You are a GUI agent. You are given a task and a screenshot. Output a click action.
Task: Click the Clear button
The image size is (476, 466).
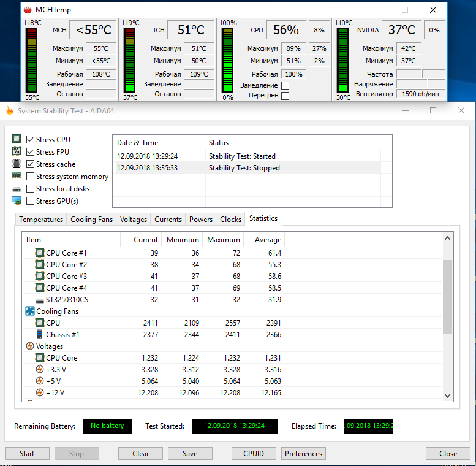(x=140, y=454)
